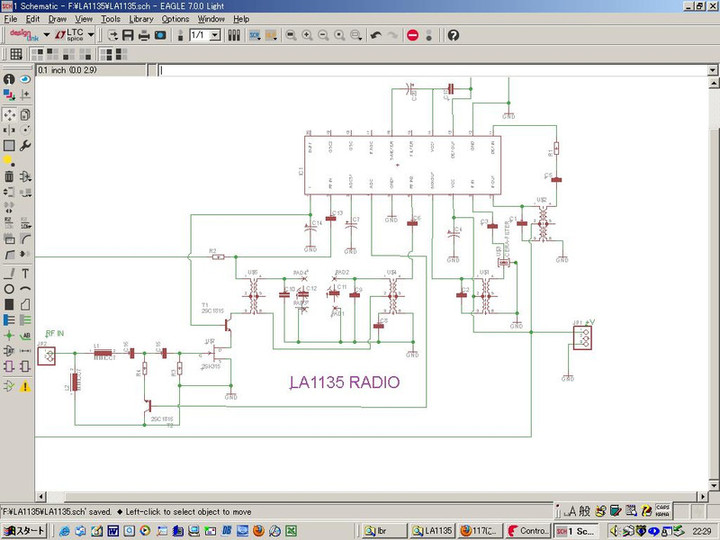This screenshot has width=720, height=540.
Task: Choose the Text tool
Action: point(25,273)
